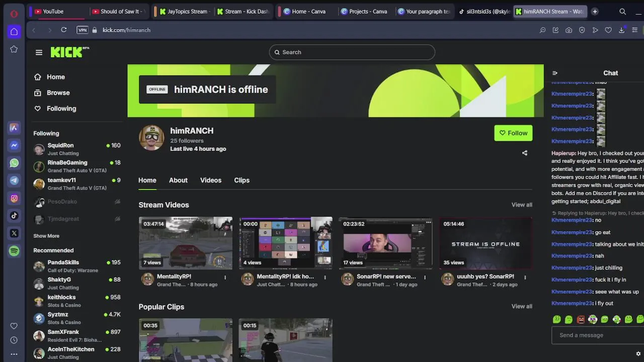Open WhatsApp in Opera sidebar
Image resolution: width=644 pixels, height=362 pixels.
tap(14, 163)
